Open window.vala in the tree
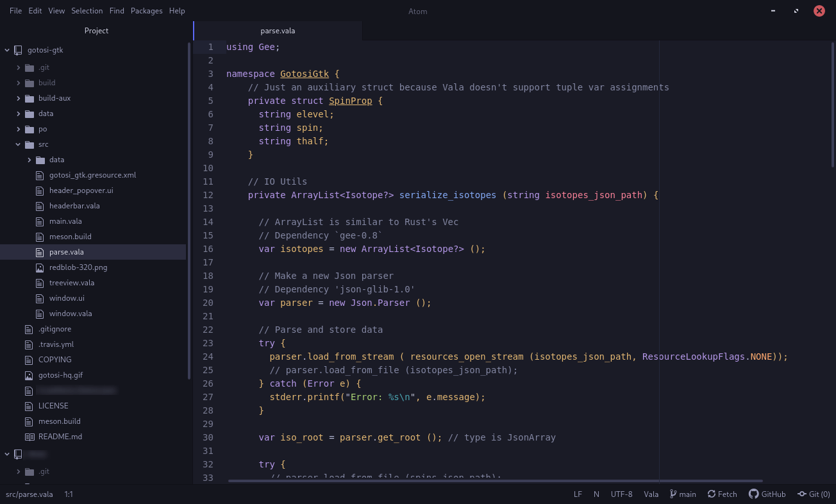This screenshot has height=504, width=836. pyautogui.click(x=71, y=314)
